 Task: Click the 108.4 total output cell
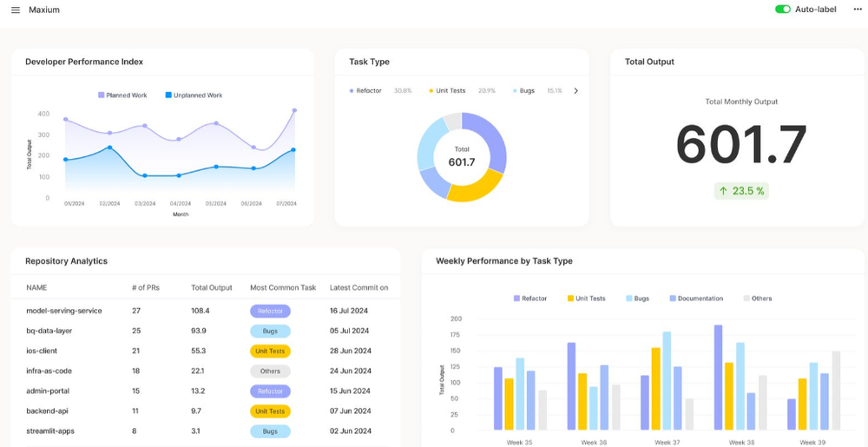tap(201, 311)
